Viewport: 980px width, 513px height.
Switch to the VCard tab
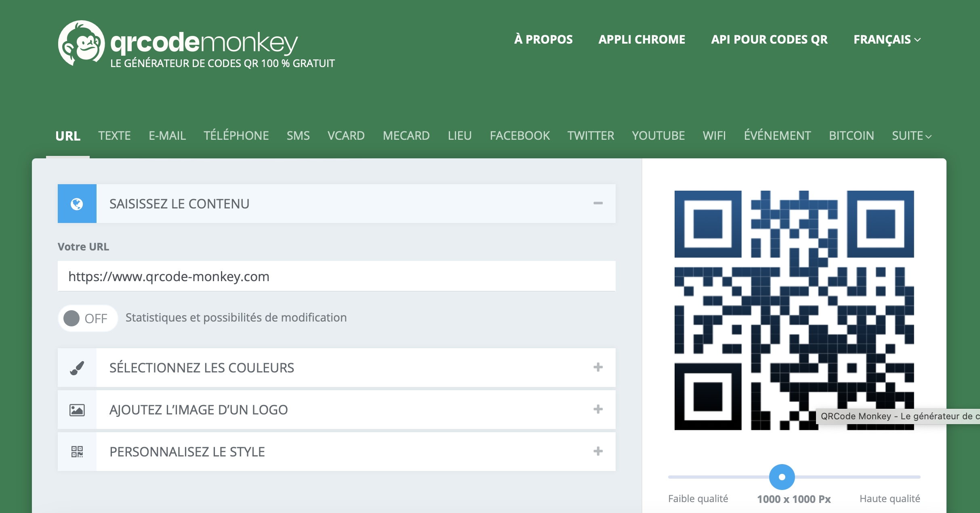coord(346,136)
